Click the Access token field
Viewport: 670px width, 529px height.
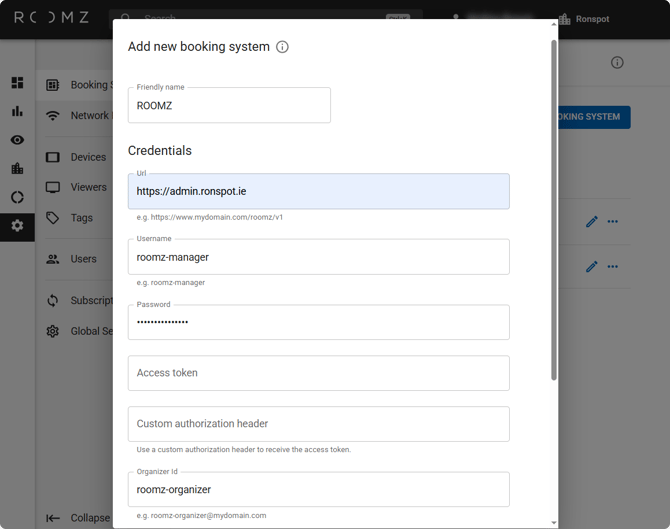[x=319, y=373]
